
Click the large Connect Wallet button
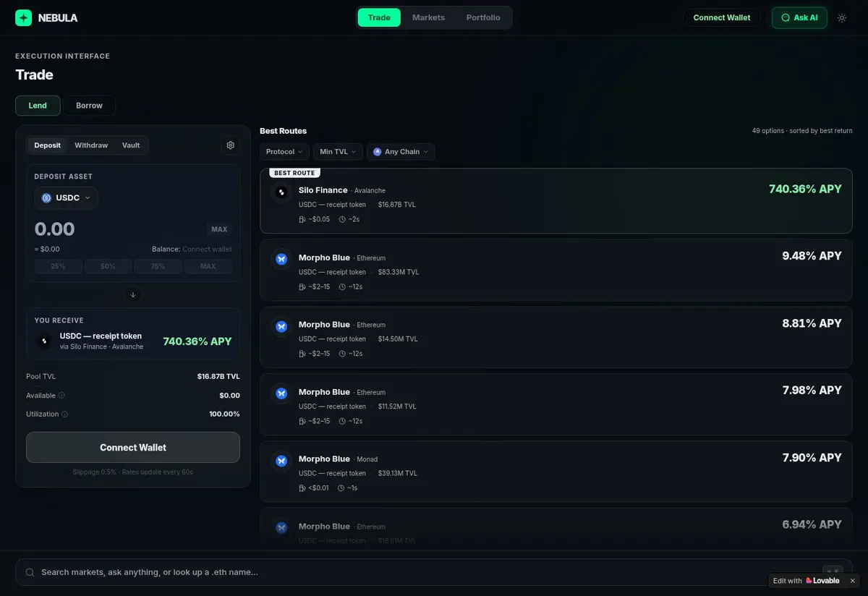pos(133,448)
